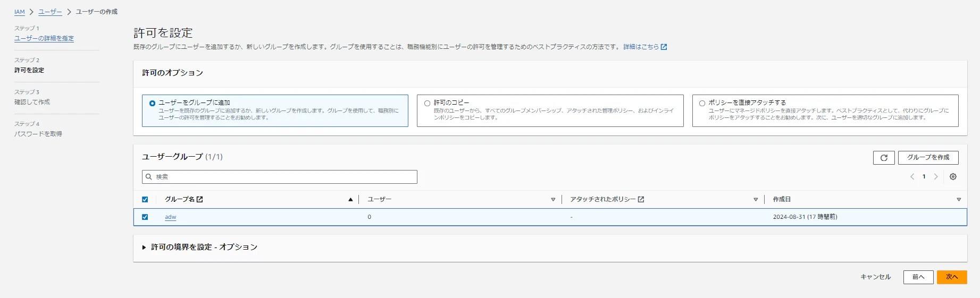Click external link icon next to アタッチされたポリシー
This screenshot has width=980, height=298.
tap(641, 200)
